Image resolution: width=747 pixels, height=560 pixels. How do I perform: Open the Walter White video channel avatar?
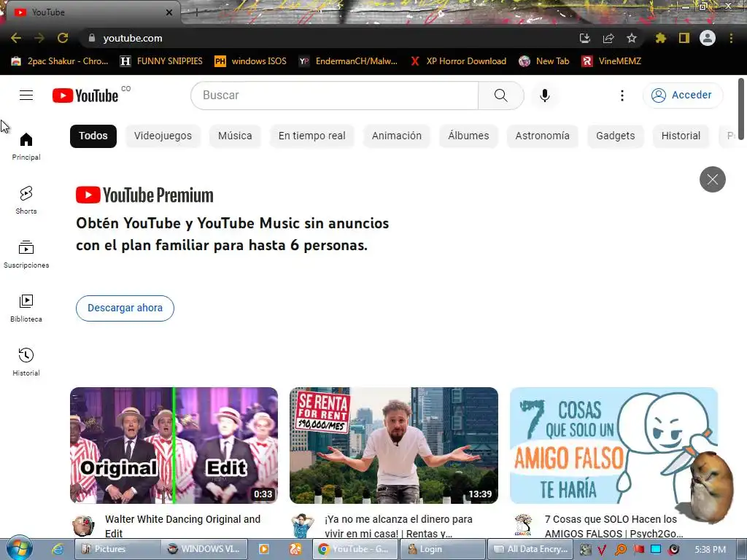[x=83, y=526]
